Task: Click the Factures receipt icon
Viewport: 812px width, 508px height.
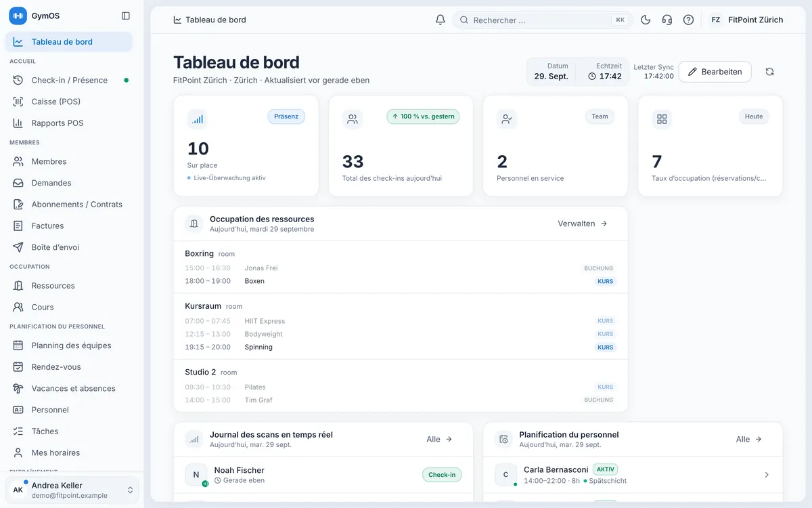Action: (18, 226)
